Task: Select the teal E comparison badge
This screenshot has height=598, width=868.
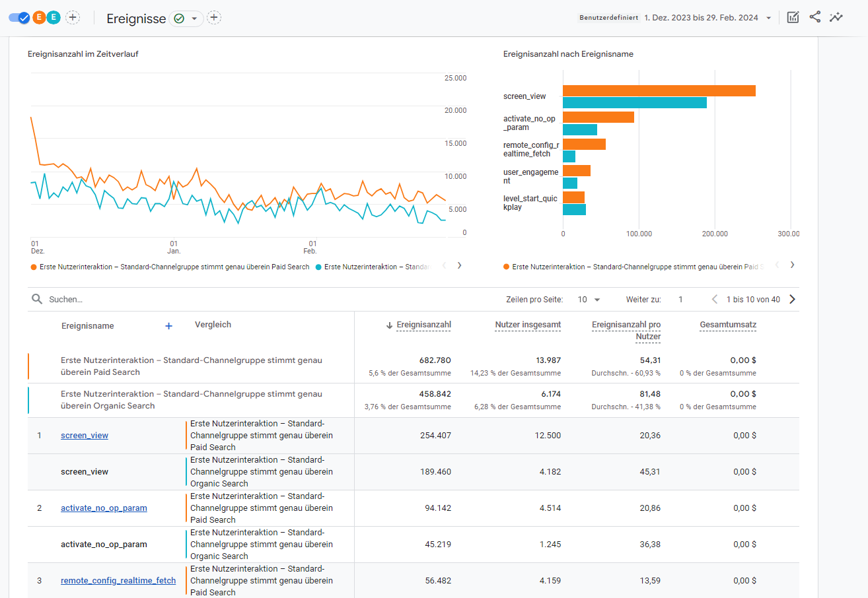Action: [54, 18]
